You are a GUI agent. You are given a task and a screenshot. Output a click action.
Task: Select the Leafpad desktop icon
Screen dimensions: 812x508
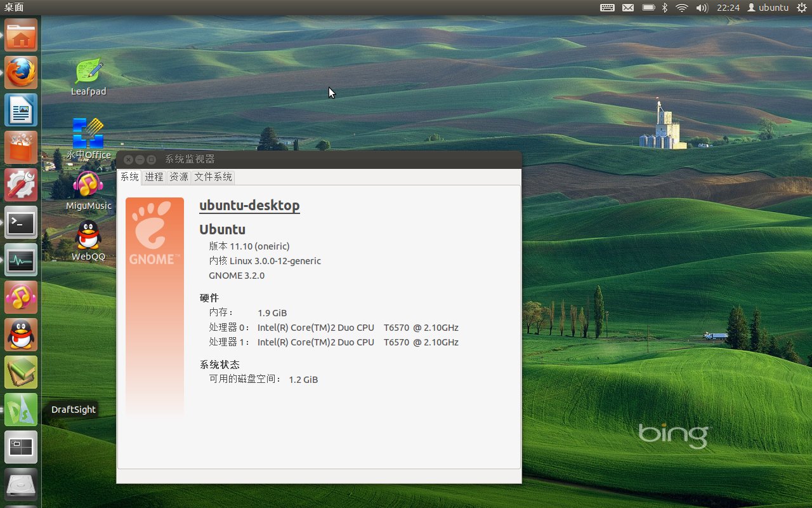(89, 77)
